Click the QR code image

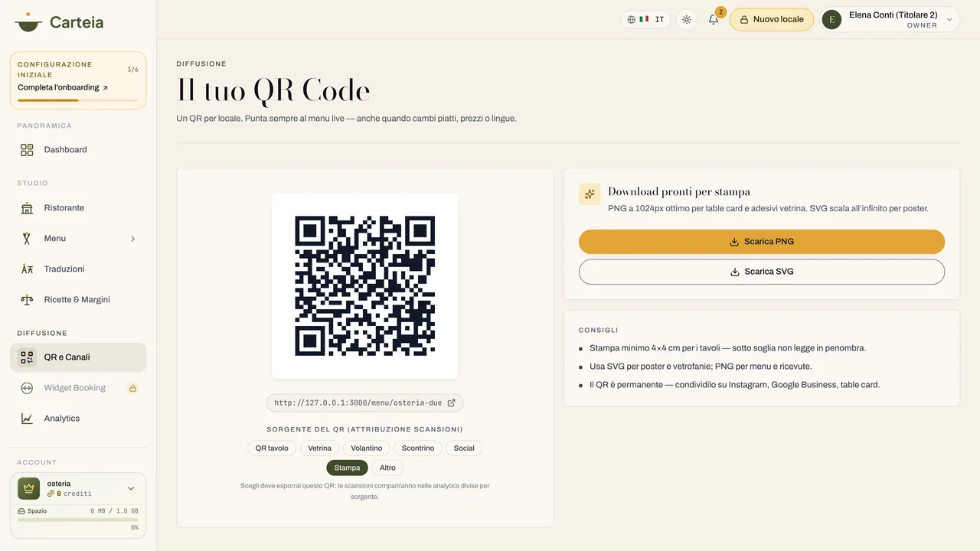pyautogui.click(x=365, y=285)
